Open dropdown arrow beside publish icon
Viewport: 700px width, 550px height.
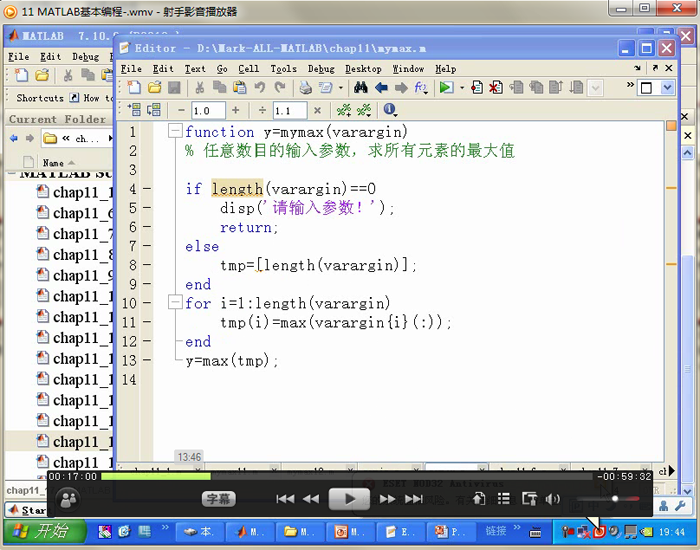click(341, 88)
